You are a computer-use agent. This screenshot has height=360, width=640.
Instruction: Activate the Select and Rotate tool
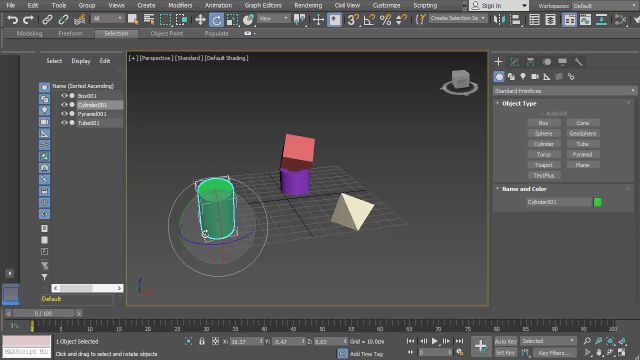point(216,19)
